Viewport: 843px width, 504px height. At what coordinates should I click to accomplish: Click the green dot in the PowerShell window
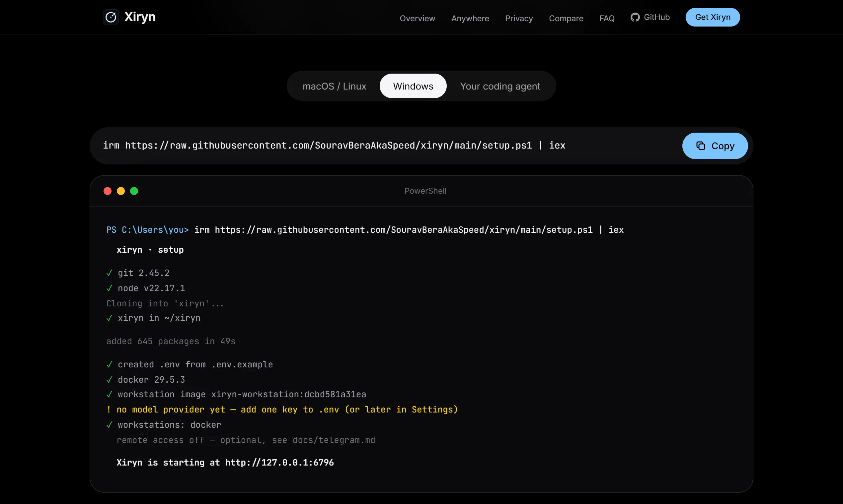click(134, 191)
